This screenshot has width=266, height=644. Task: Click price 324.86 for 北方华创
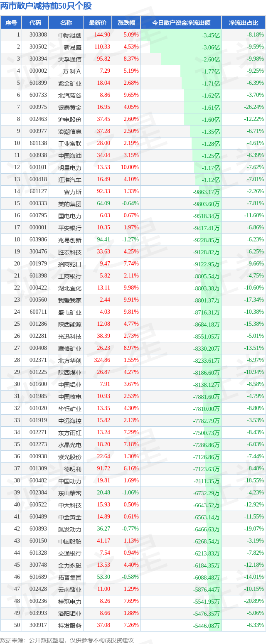102,360
